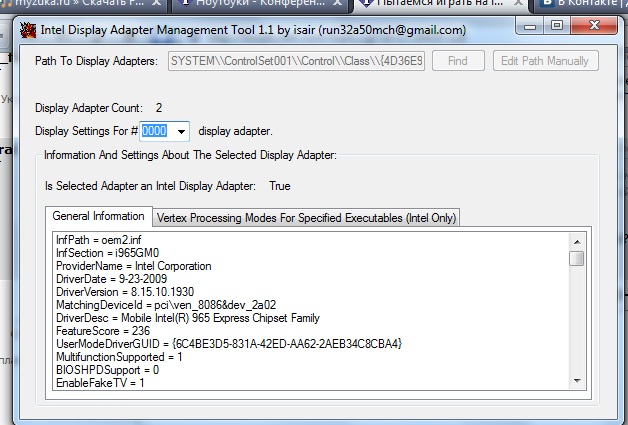
Task: Click the information list scroll up arrow
Action: pyautogui.click(x=577, y=242)
